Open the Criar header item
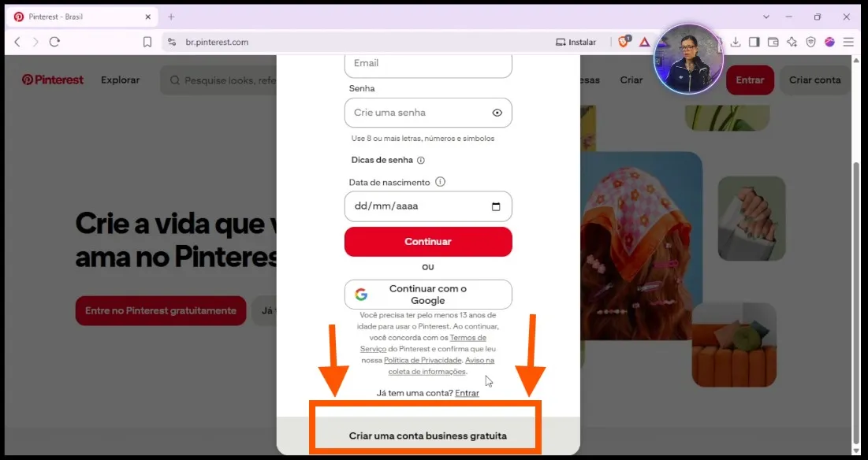The height and width of the screenshot is (460, 868). (631, 80)
